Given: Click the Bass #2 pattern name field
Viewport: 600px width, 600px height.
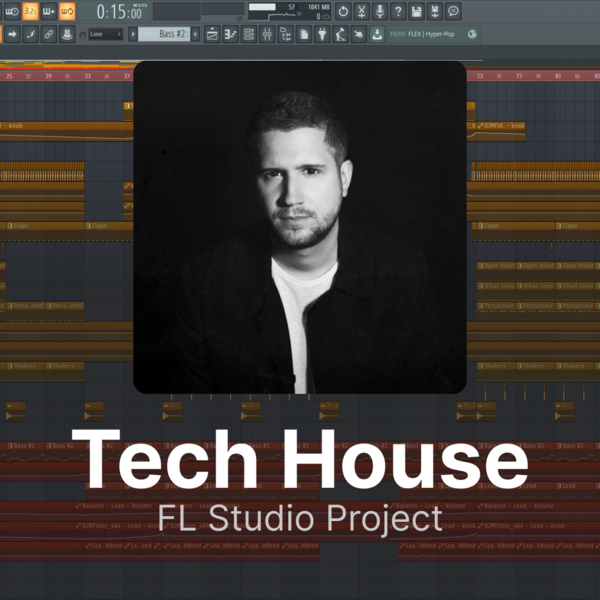Looking at the screenshot, I should tap(164, 34).
